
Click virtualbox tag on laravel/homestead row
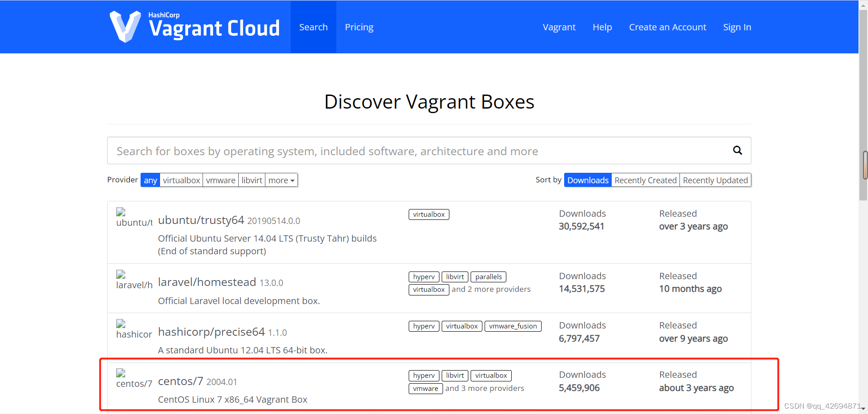429,290
